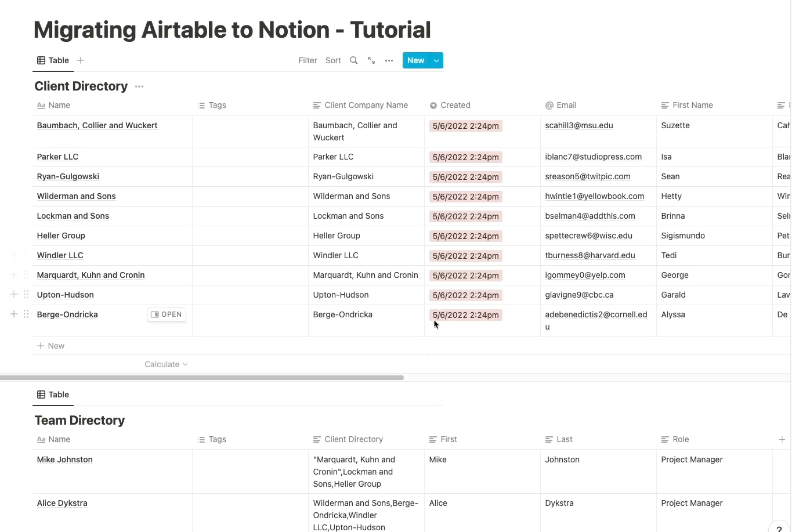The image size is (792, 532).
Task: Open the New button dropdown arrow
Action: tap(436, 60)
